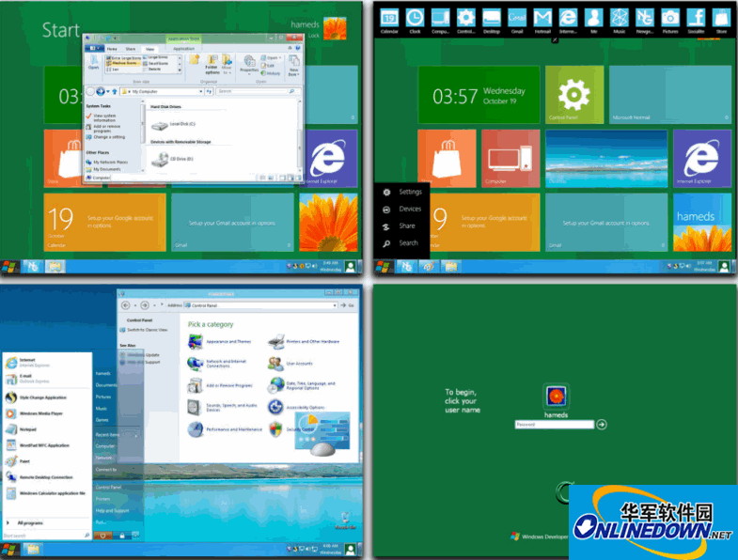The height and width of the screenshot is (560, 738).
Task: Open Notepad from the Start menu
Action: (x=21, y=429)
